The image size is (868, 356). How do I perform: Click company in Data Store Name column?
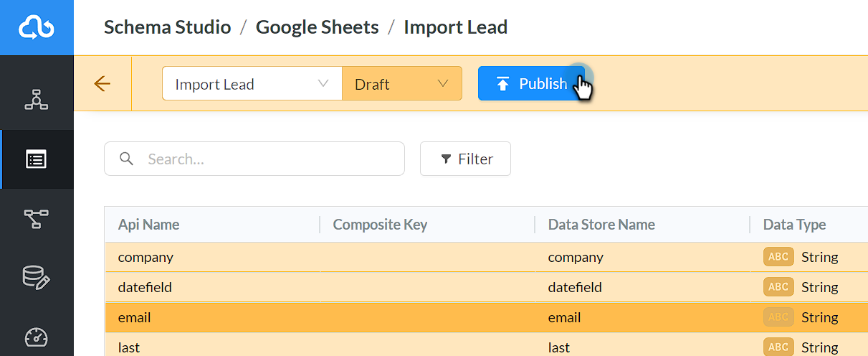576,257
